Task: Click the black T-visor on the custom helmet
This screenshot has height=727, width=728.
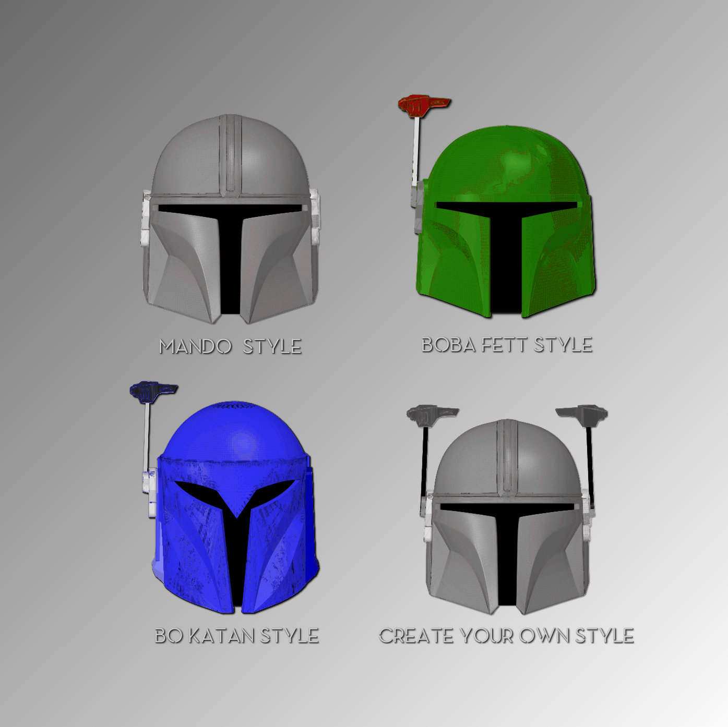Action: [x=506, y=553]
